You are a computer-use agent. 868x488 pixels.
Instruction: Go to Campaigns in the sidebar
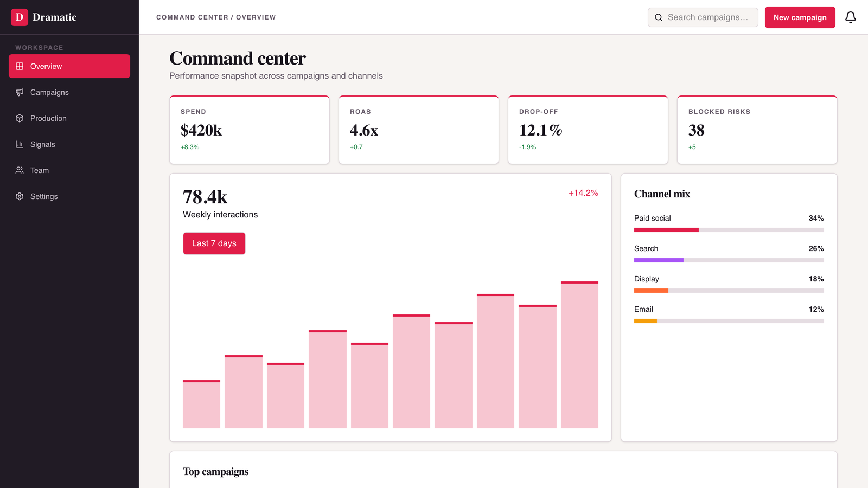click(x=69, y=92)
